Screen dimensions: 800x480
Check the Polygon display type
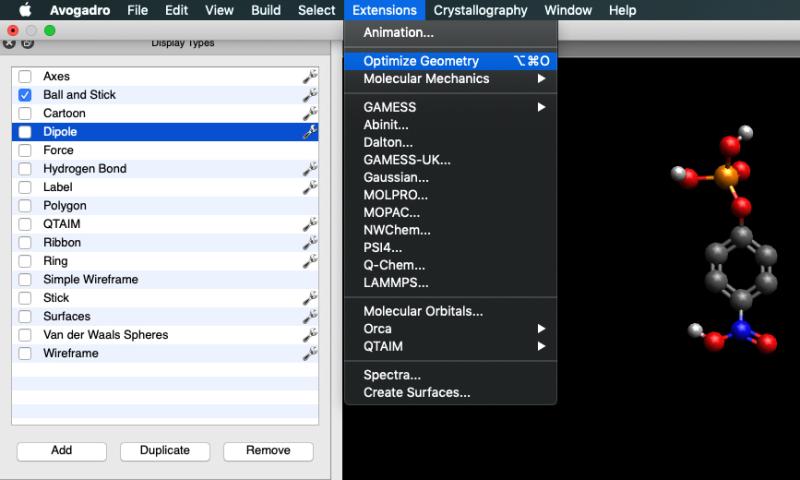24,206
